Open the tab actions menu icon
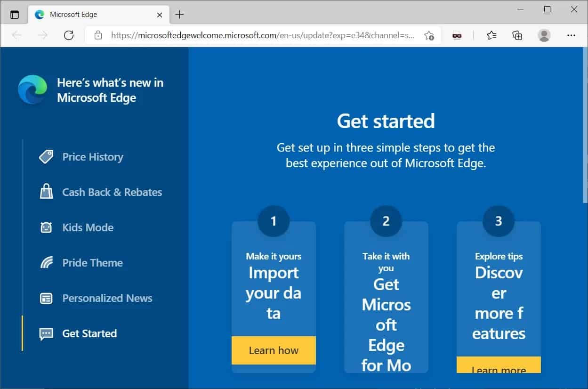This screenshot has height=389, width=588. point(15,15)
